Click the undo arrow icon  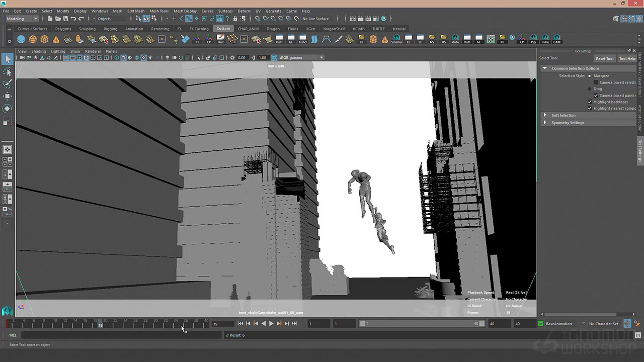[x=73, y=19]
